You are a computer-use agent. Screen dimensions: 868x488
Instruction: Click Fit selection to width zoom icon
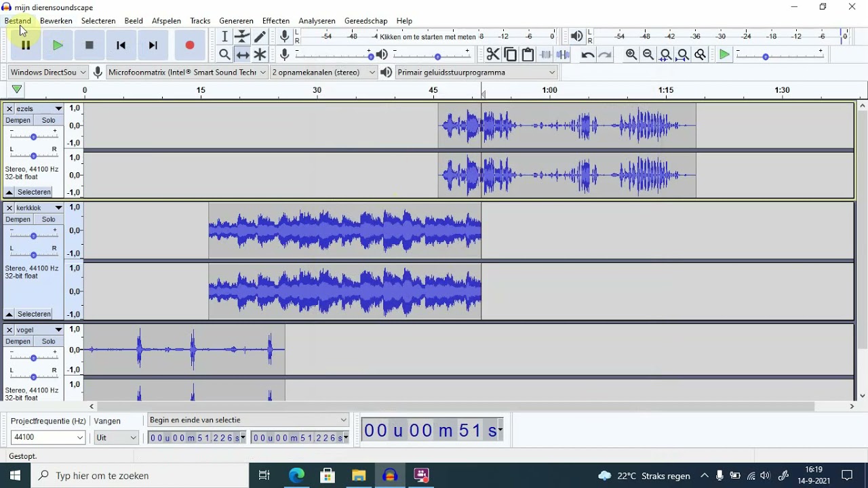coord(666,54)
